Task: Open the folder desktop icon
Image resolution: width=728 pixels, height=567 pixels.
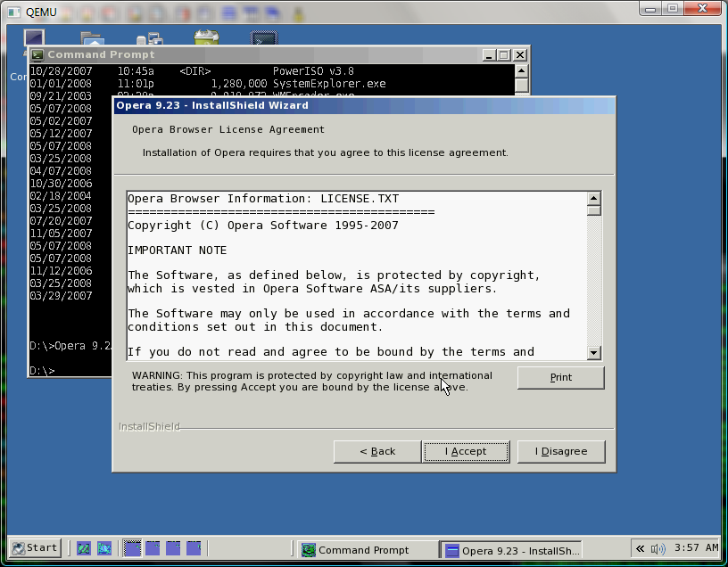Action: [x=93, y=38]
